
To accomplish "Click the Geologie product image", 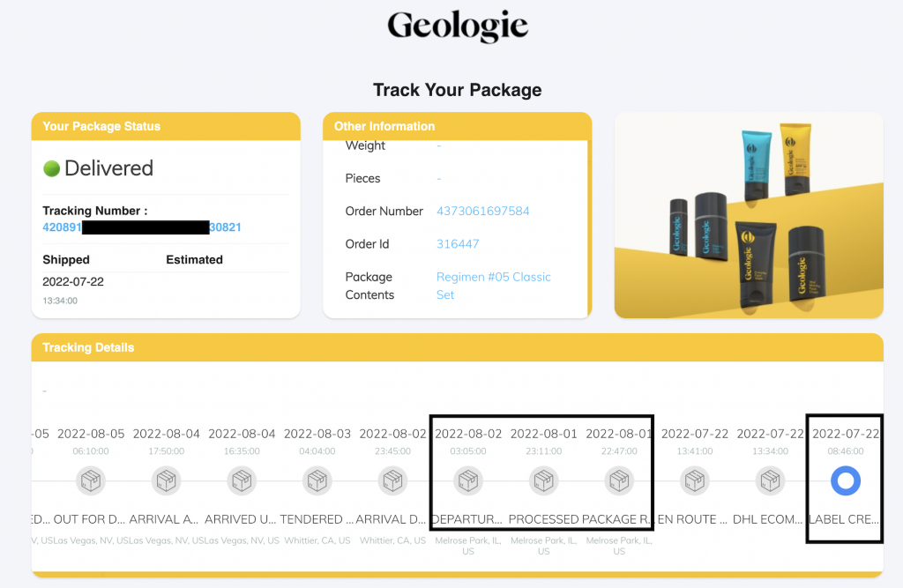I will click(749, 214).
